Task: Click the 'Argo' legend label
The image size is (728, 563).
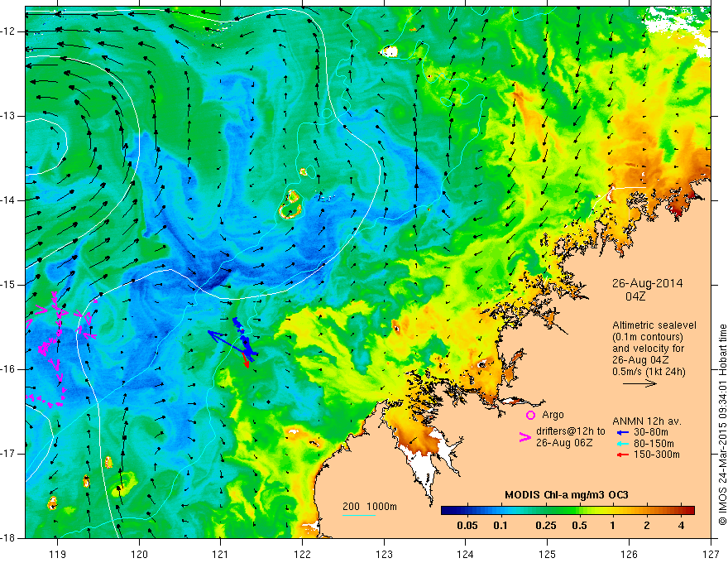Action: 553,415
